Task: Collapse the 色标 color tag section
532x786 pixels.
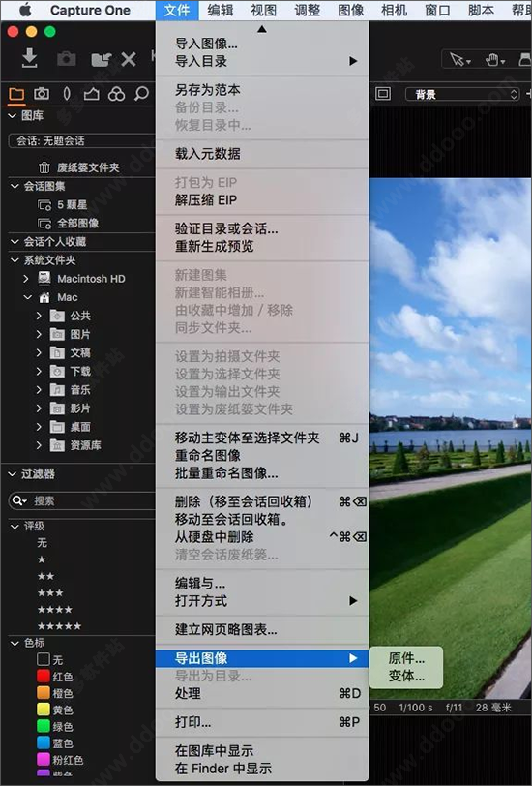Action: point(15,642)
